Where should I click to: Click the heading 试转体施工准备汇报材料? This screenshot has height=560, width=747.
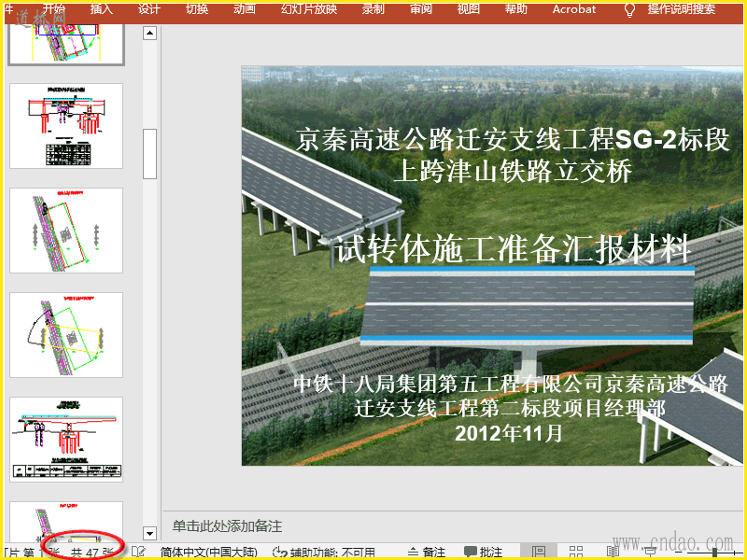(513, 249)
